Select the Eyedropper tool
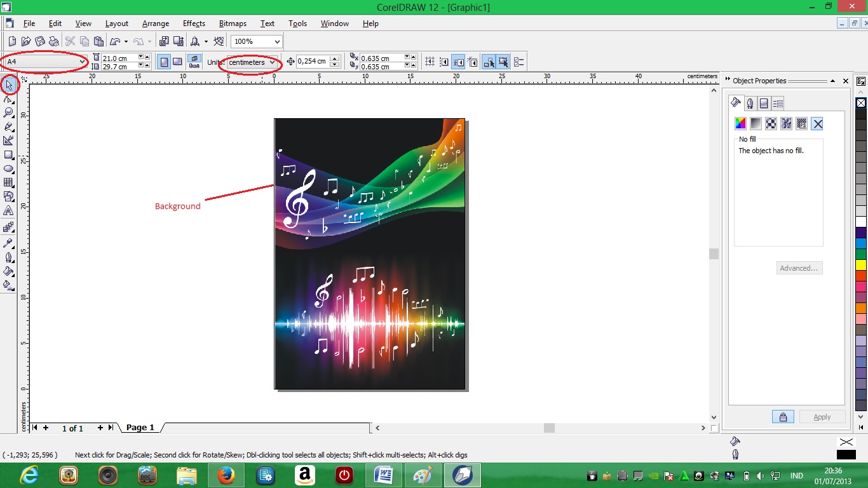 pyautogui.click(x=9, y=243)
